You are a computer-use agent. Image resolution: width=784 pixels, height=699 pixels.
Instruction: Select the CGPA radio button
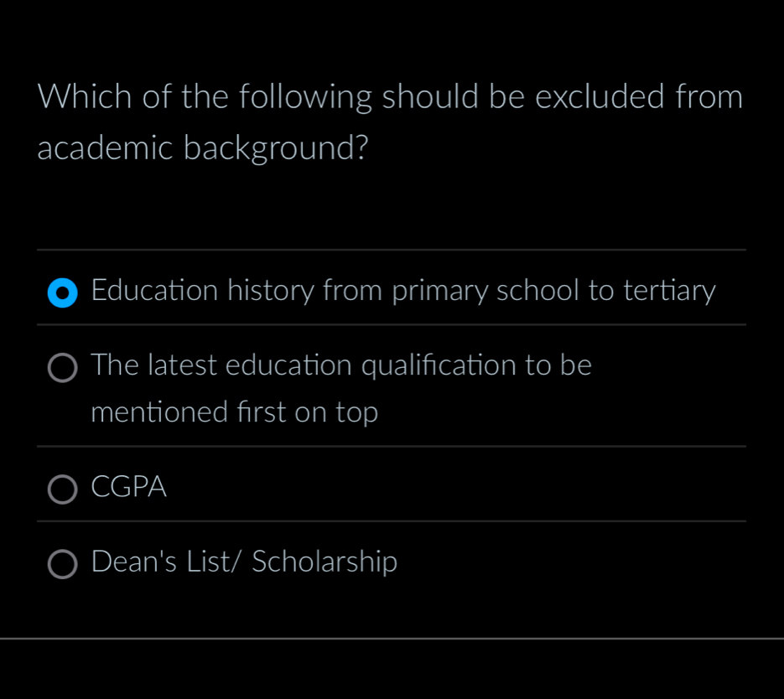coord(62,490)
